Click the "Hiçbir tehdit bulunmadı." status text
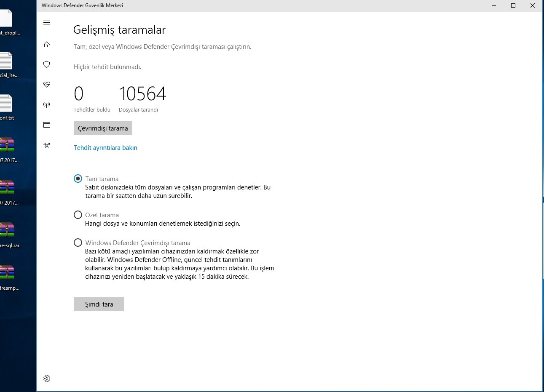The width and height of the screenshot is (544, 392). [107, 67]
